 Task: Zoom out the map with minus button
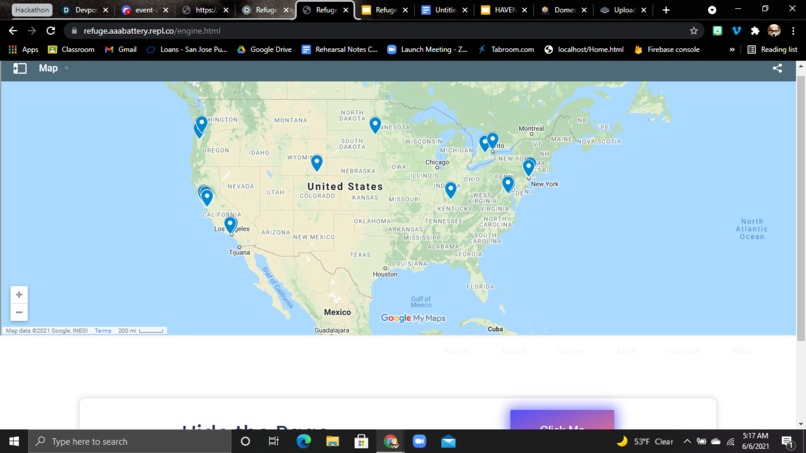(x=19, y=312)
